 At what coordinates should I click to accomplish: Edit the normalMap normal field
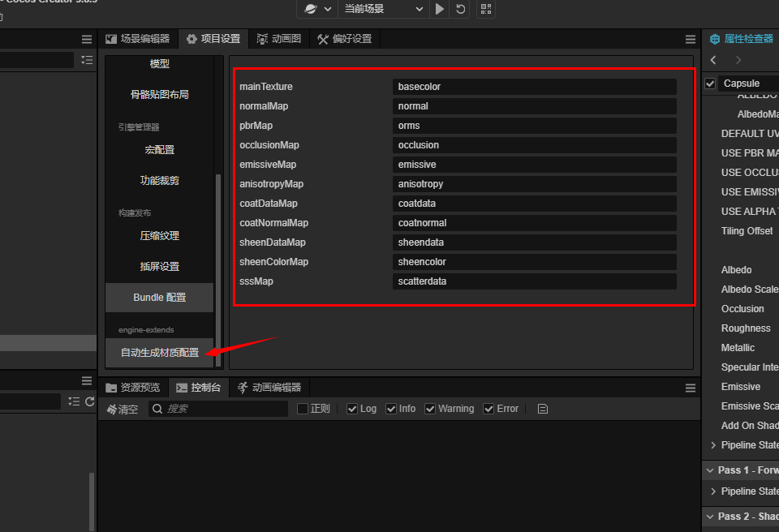[534, 105]
